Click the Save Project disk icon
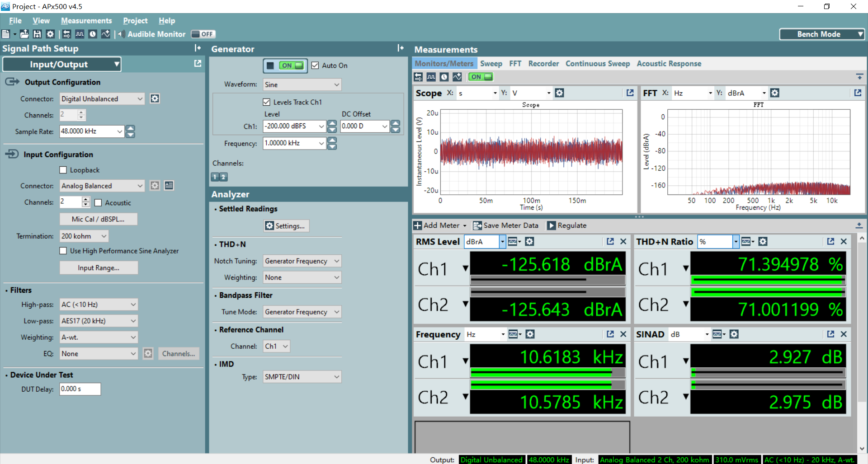The height and width of the screenshot is (464, 868). click(x=37, y=34)
